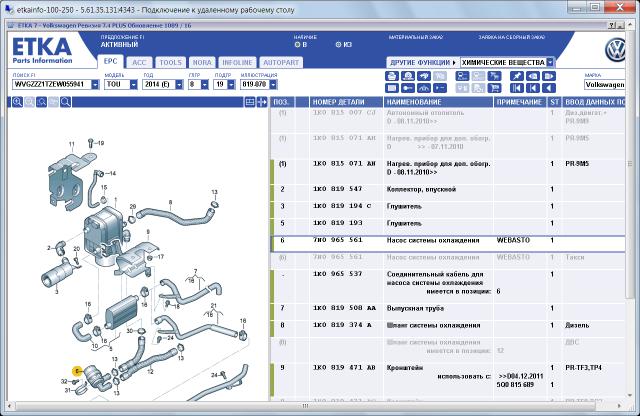Click the parts list icon left of the greyed icon

pos(462,76)
